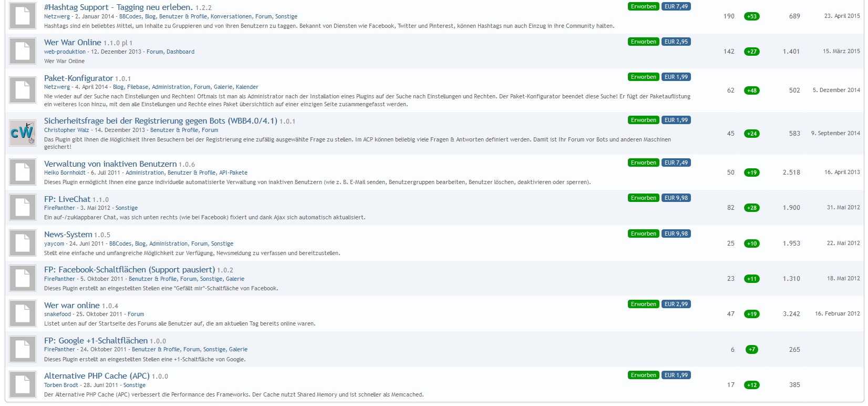Viewport: 868px width, 406px height.
Task: Open author Torben Brodt's profile link
Action: (x=61, y=385)
